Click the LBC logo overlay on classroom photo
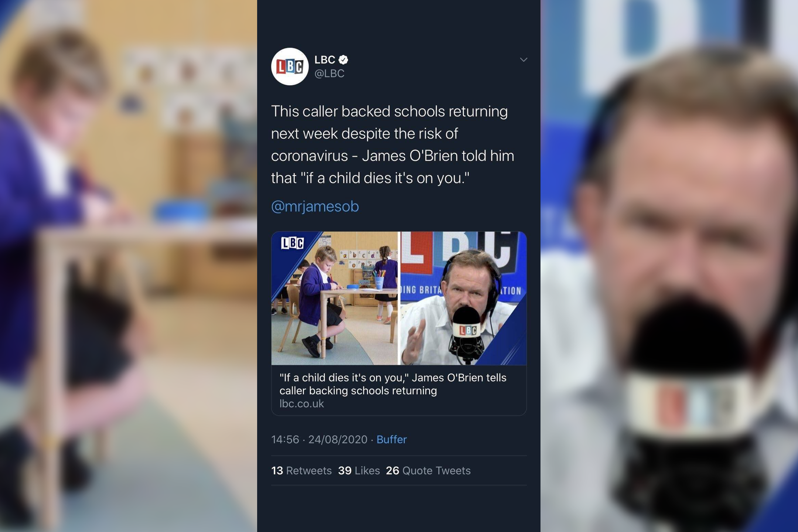Viewport: 798px width, 532px height. 293,243
